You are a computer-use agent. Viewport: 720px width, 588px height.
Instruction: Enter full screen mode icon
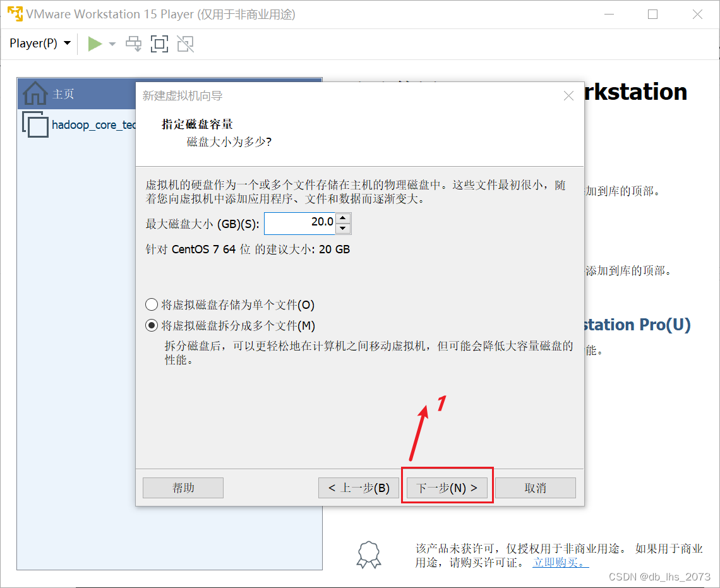[x=159, y=44]
